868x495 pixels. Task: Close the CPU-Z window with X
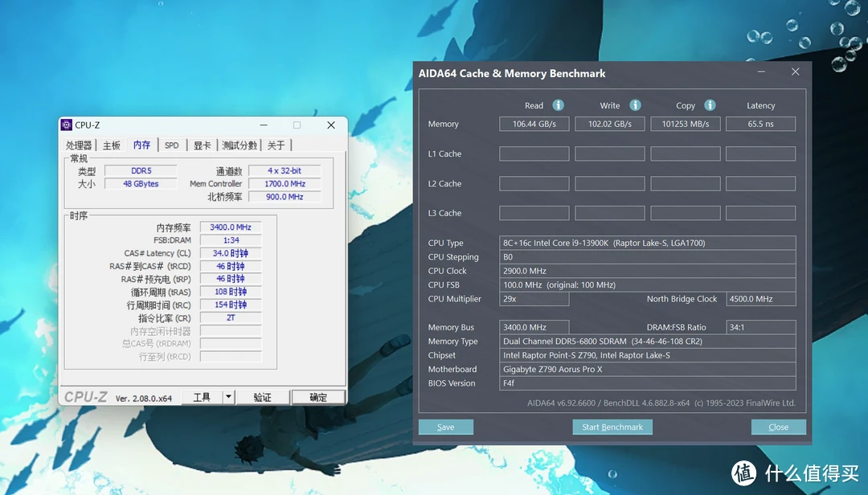click(330, 125)
